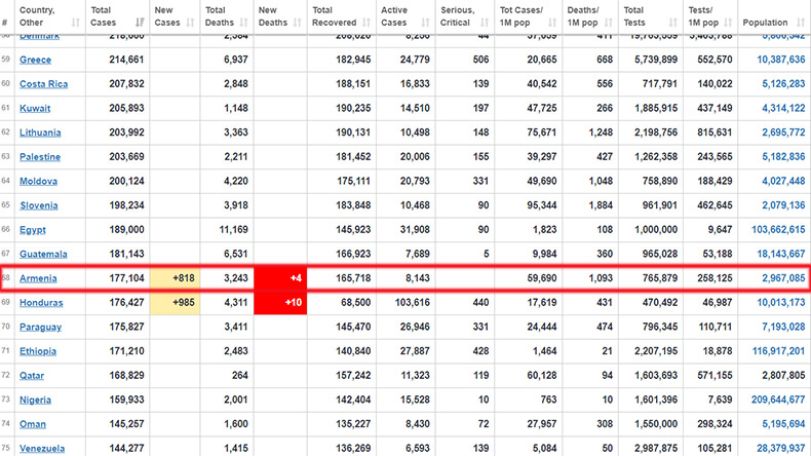Sort by the Tests/1M pop arrows
Viewport: 811px width, 456px height.
click(728, 23)
